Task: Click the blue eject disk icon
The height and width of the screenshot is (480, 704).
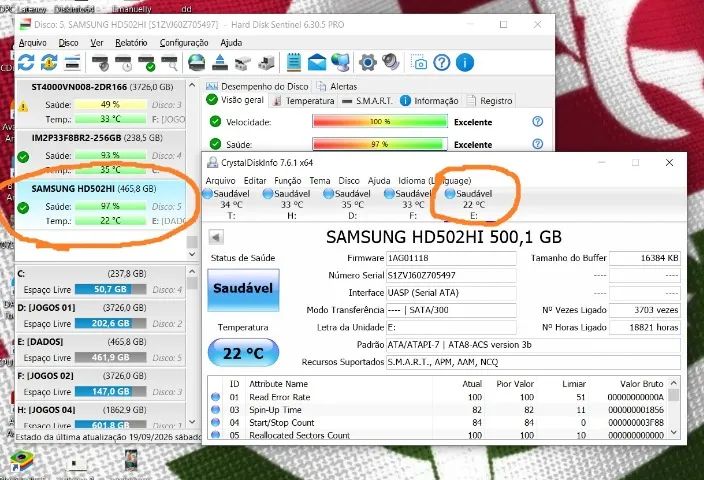Action: [220, 62]
